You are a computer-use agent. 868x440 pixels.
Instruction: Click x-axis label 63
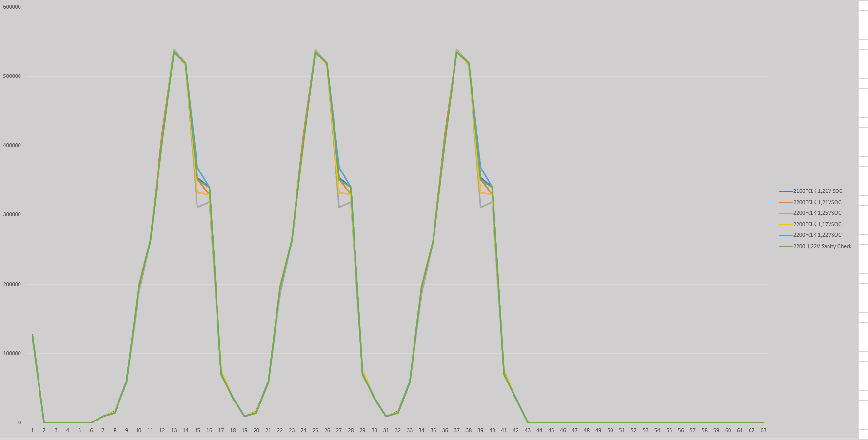(x=763, y=430)
